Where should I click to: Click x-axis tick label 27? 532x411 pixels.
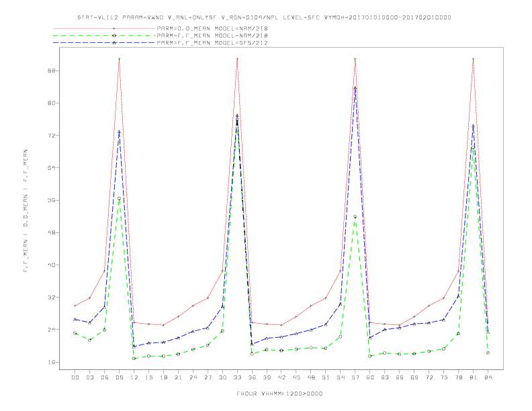[x=208, y=377]
